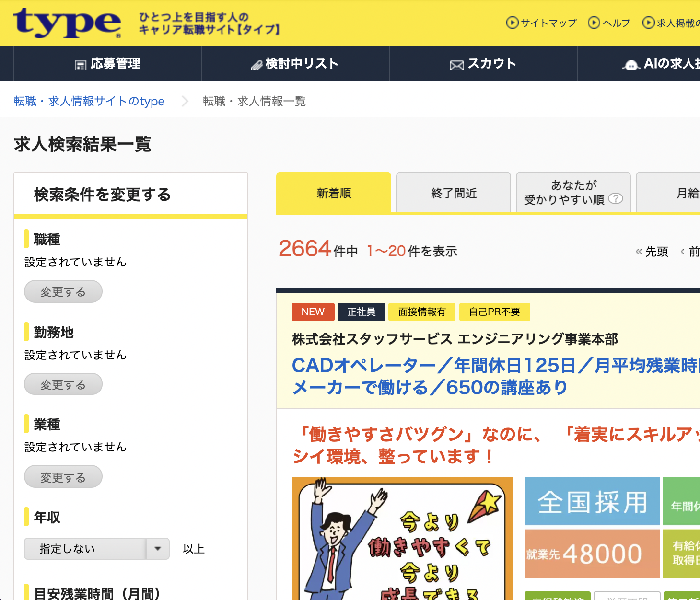Viewport: 700px width, 600px height.
Task: Open the 検討中リスト menu
Action: pyautogui.click(x=296, y=64)
